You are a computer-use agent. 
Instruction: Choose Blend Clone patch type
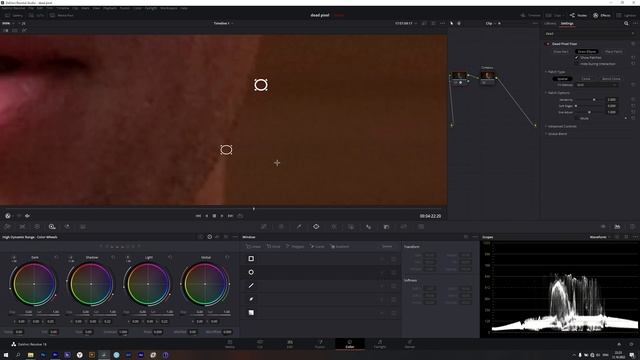click(611, 78)
